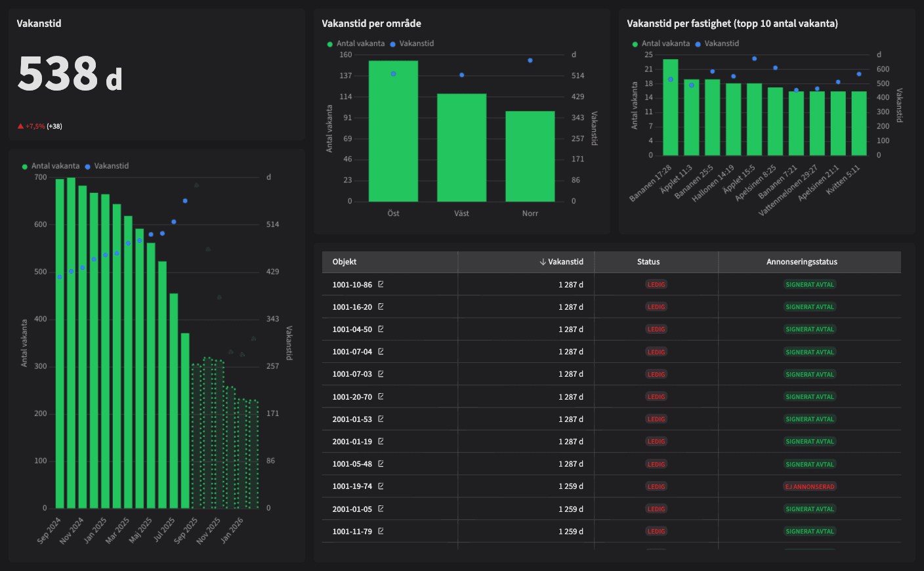Click the red upward trend arrow on Vakanstid card
The height and width of the screenshot is (571, 924).
tap(20, 125)
